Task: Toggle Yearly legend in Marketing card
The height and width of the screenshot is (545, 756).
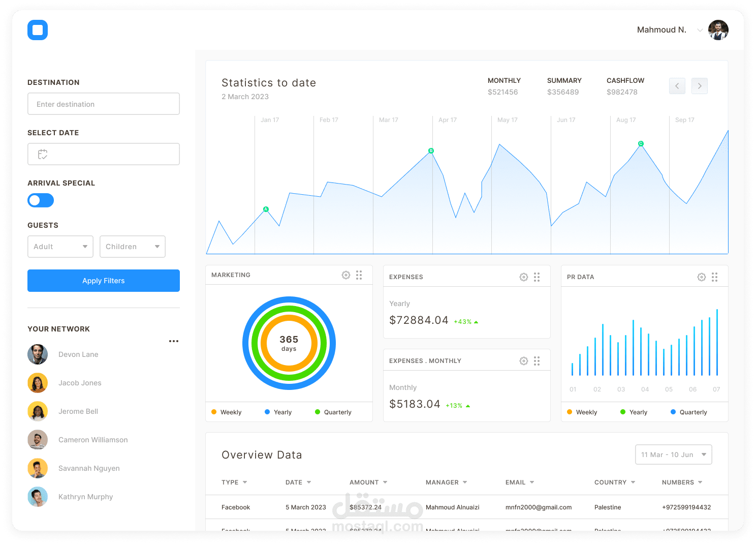Action: pos(278,412)
